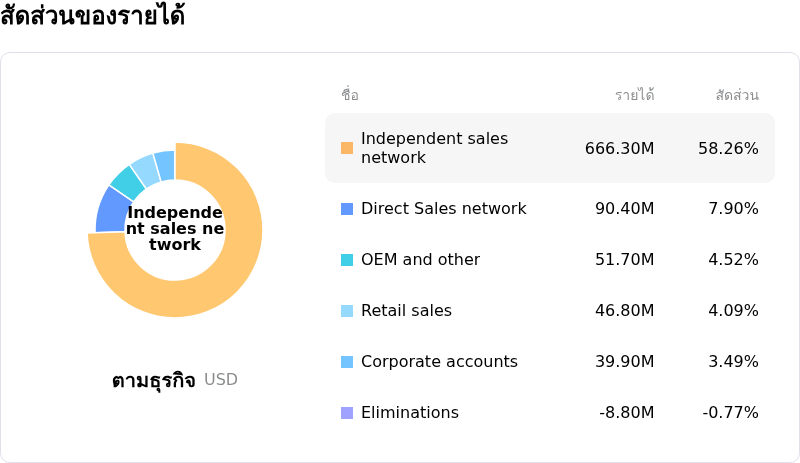Select the Retail sales row label
The image size is (800, 463).
406,311
